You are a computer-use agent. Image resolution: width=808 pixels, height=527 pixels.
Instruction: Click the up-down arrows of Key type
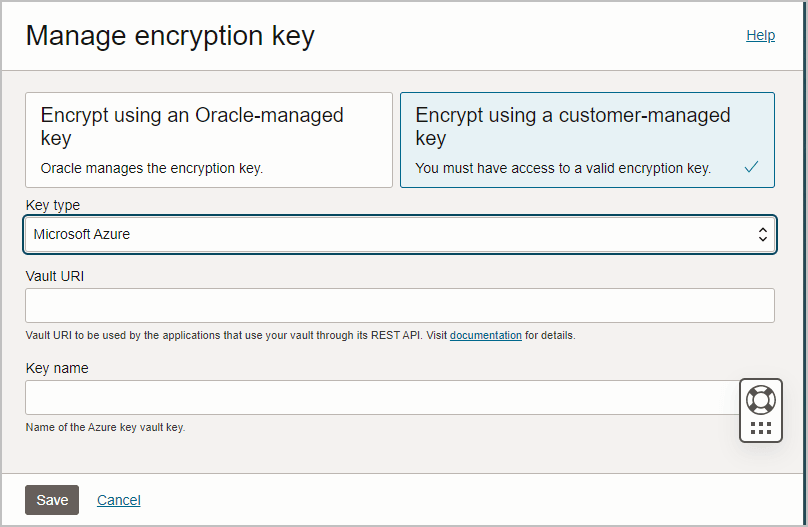(x=762, y=235)
